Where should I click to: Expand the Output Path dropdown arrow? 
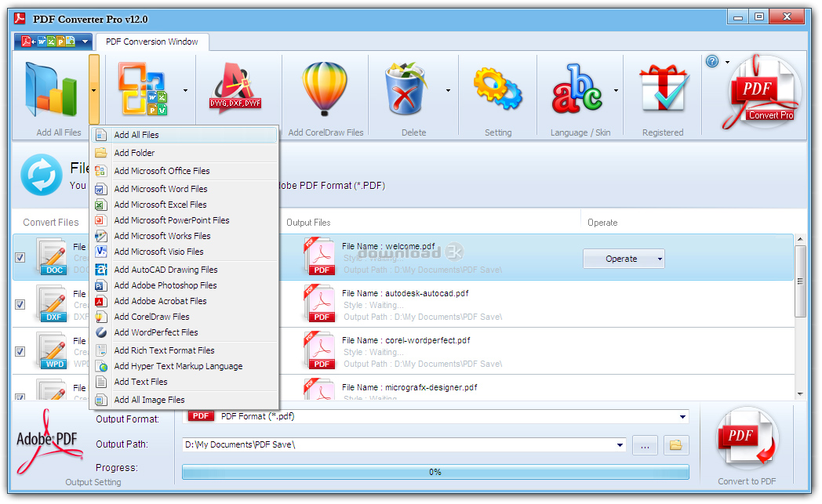pyautogui.click(x=620, y=445)
